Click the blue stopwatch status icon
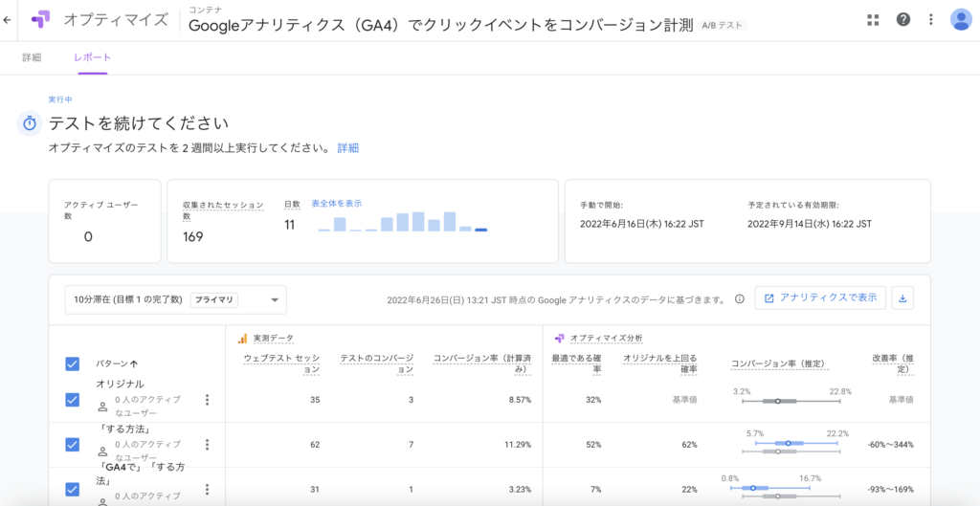This screenshot has width=980, height=506. [x=30, y=123]
